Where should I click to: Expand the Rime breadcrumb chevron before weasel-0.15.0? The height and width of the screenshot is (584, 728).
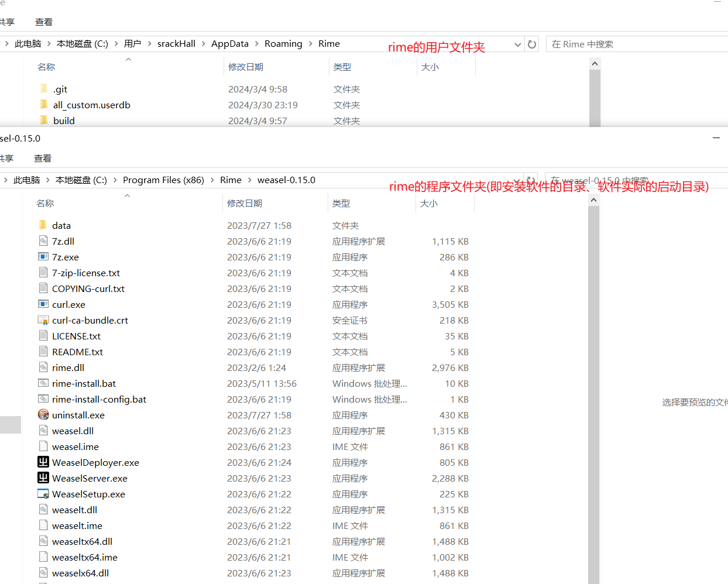pos(249,180)
